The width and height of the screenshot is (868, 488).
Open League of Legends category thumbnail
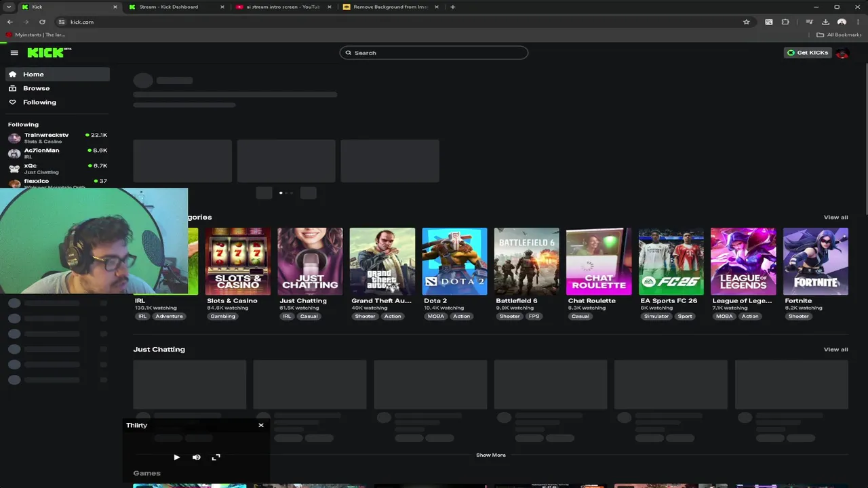pos(743,261)
